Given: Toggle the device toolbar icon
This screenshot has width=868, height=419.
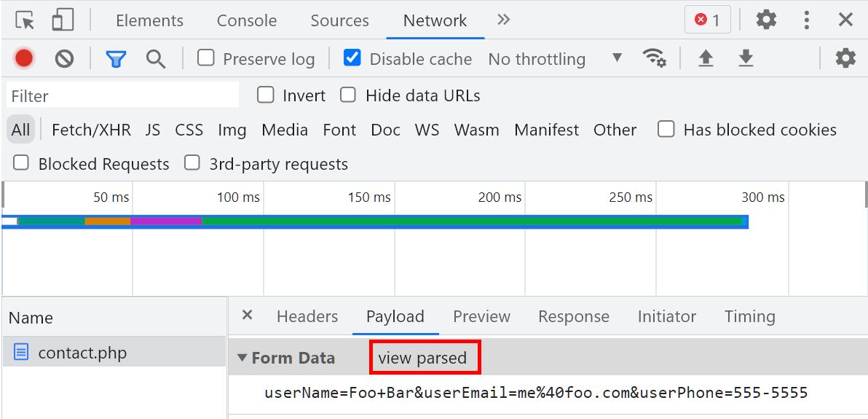Looking at the screenshot, I should pyautogui.click(x=63, y=20).
